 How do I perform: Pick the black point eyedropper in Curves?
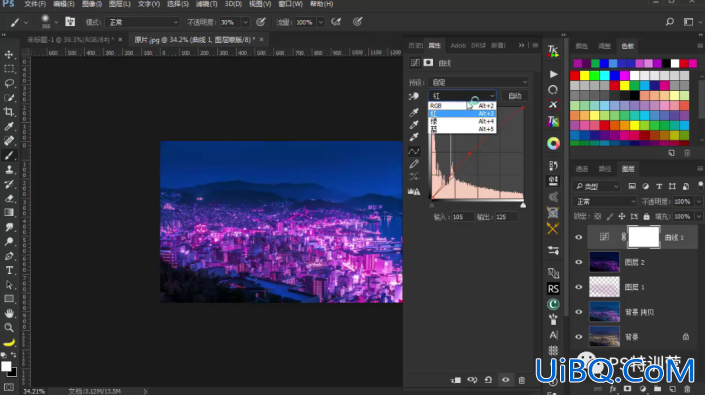pyautogui.click(x=414, y=112)
